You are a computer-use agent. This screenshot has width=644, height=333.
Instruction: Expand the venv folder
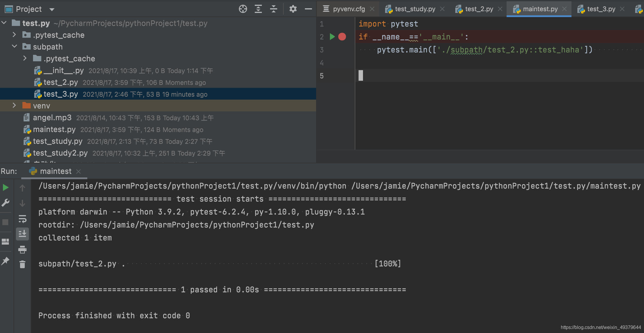(14, 105)
